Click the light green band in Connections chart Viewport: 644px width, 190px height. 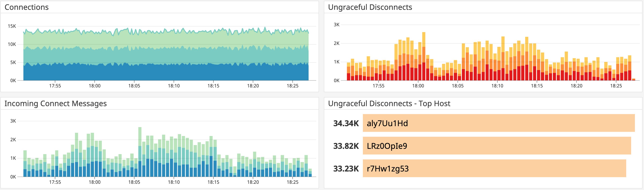tap(165, 40)
